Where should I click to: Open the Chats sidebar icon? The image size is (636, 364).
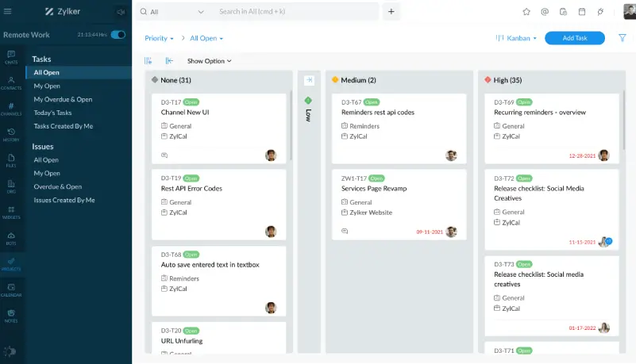click(11, 56)
